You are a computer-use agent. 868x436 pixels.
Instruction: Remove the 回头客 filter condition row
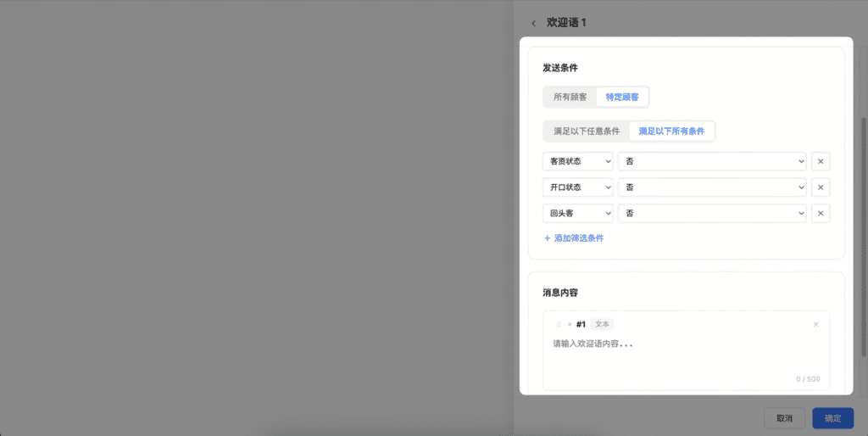click(x=820, y=214)
